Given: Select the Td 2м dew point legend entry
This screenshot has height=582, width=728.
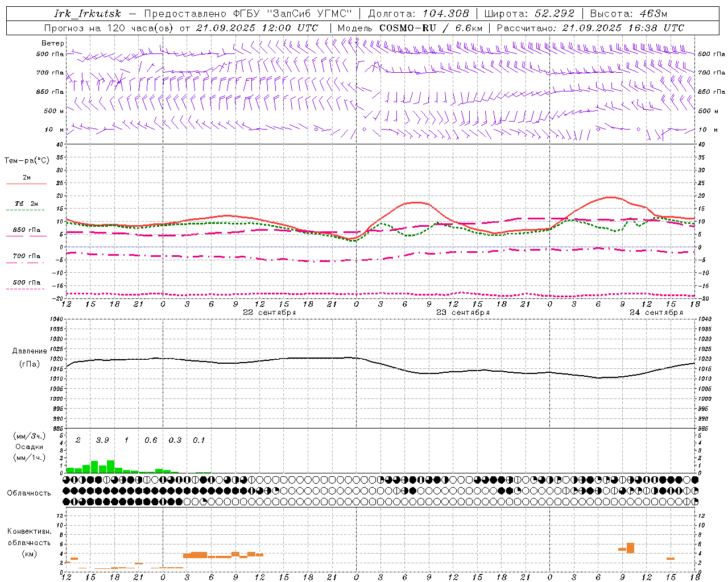Looking at the screenshot, I should point(27,203).
